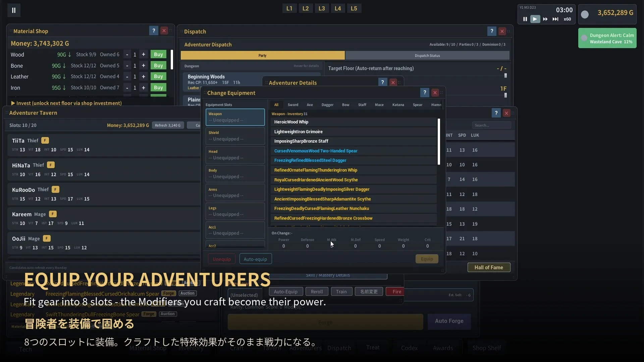Viewport: 644px width, 362px height.
Task: Select the Shield equipment slot
Action: [235, 136]
